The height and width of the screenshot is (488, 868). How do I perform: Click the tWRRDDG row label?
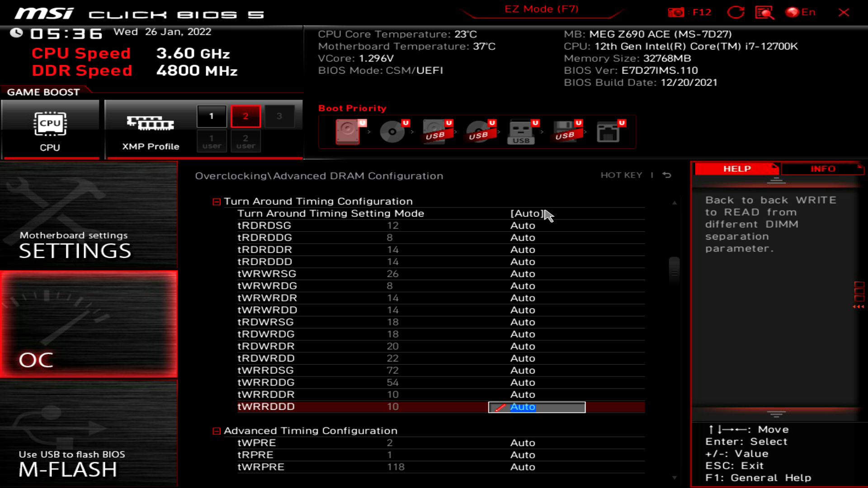[x=266, y=383]
